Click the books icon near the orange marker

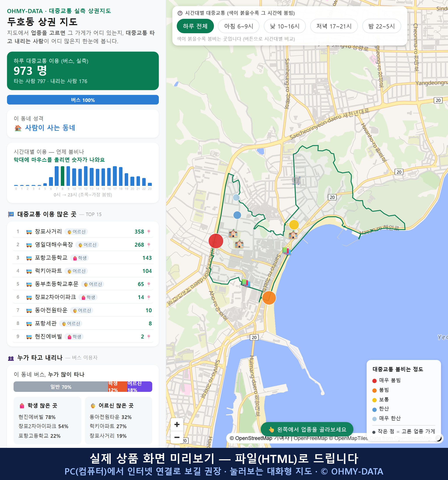click(246, 283)
